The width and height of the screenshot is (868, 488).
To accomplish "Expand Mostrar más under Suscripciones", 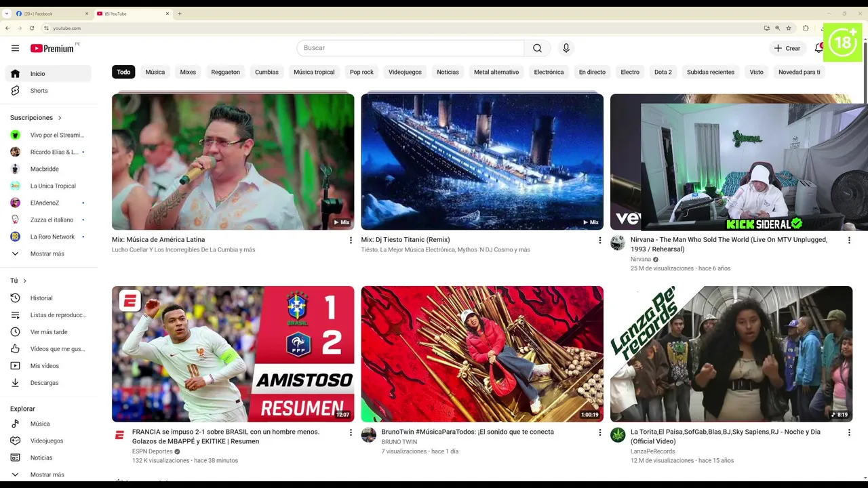I will point(47,253).
